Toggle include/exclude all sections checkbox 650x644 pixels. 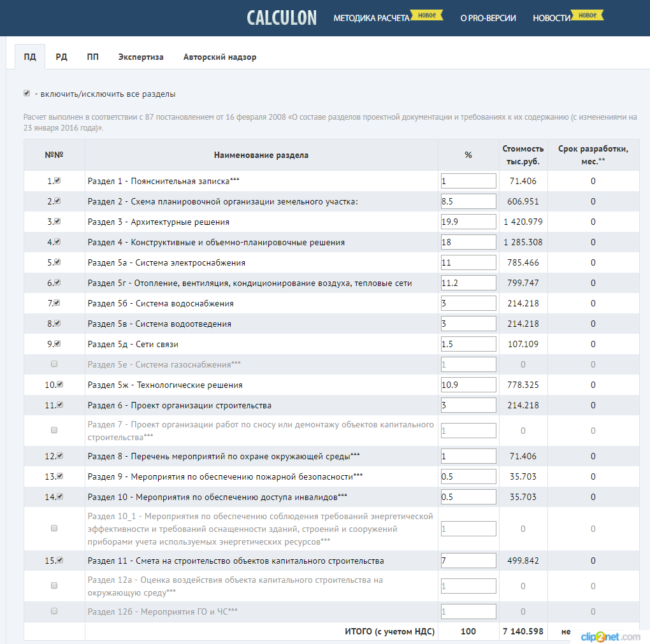click(27, 93)
